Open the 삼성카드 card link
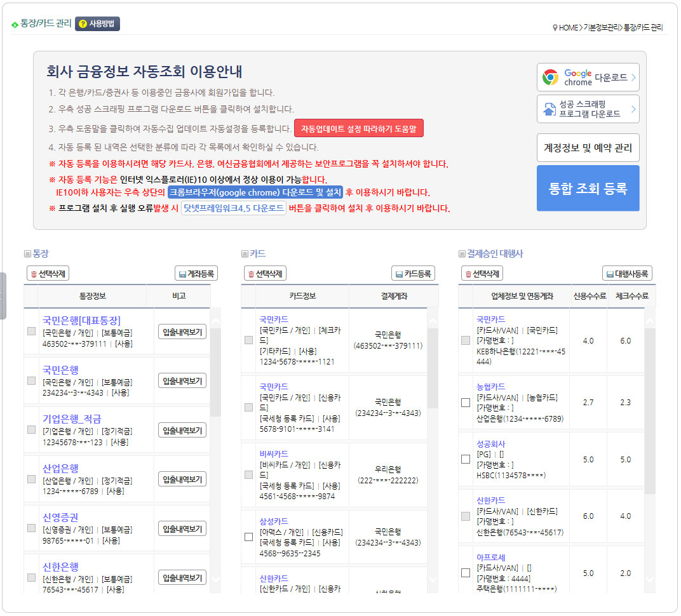This screenshot has width=681, height=616. coord(274,521)
